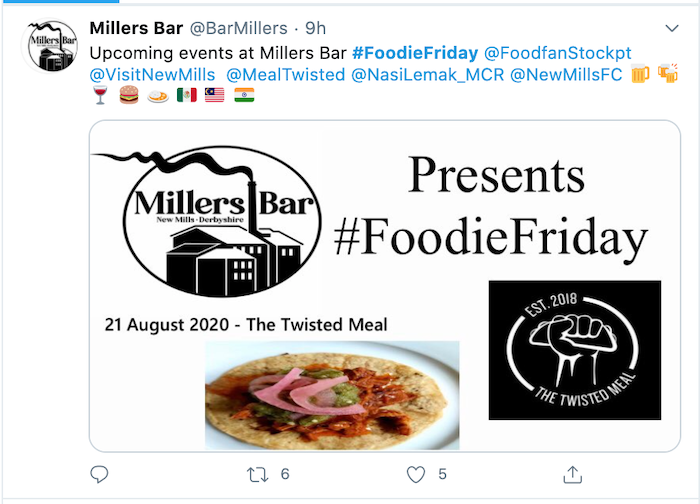Open the 9h tweet timestamp
Viewport: 700px width, 504px height.
click(316, 27)
